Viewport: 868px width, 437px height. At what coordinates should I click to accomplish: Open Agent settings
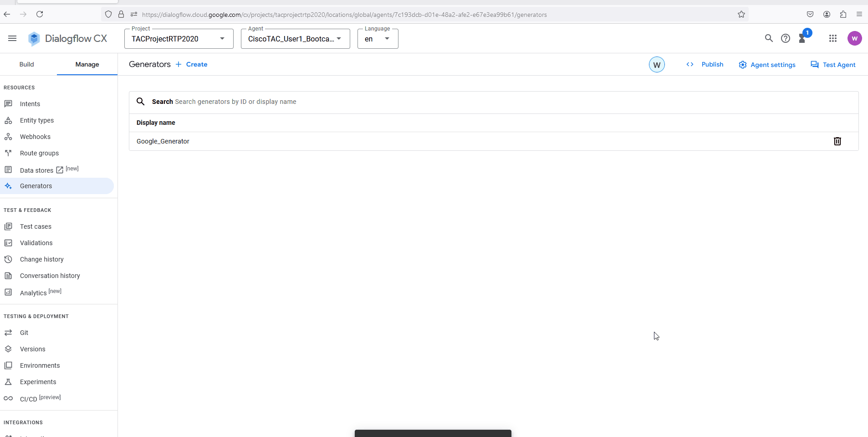pos(767,65)
